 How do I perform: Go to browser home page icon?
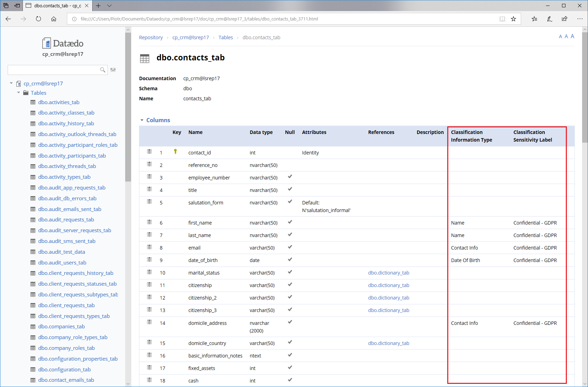(x=54, y=19)
